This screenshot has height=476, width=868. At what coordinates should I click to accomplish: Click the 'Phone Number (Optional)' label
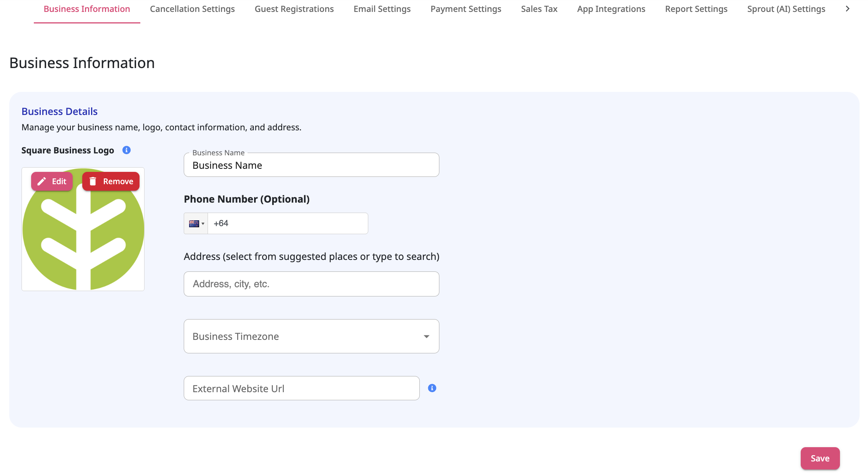click(x=247, y=199)
